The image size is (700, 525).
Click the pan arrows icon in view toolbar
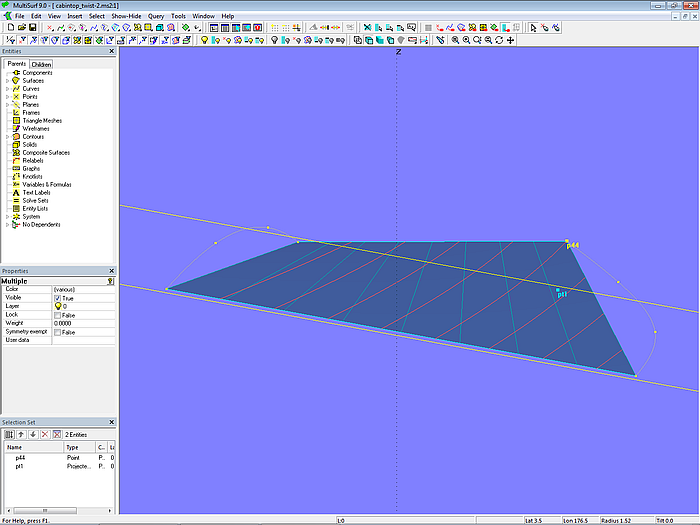click(511, 40)
